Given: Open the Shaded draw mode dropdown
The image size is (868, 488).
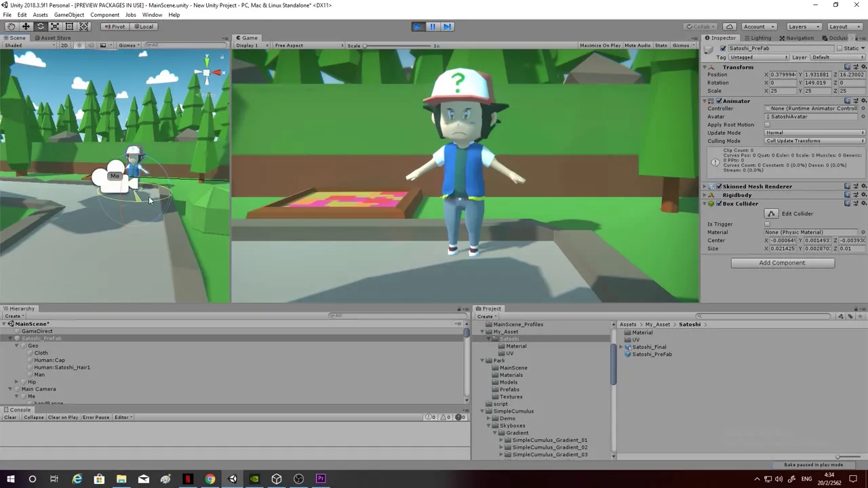Looking at the screenshot, I should [x=28, y=45].
